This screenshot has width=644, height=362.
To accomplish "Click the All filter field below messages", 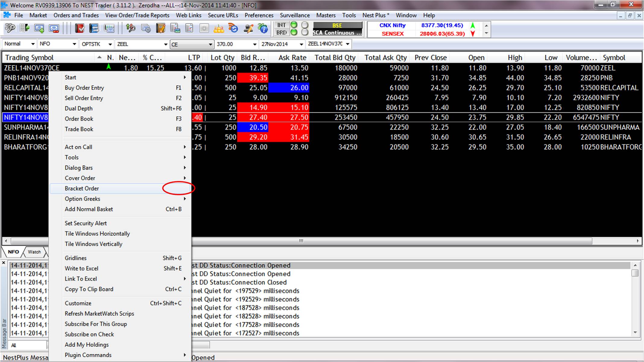I will coord(28,345).
